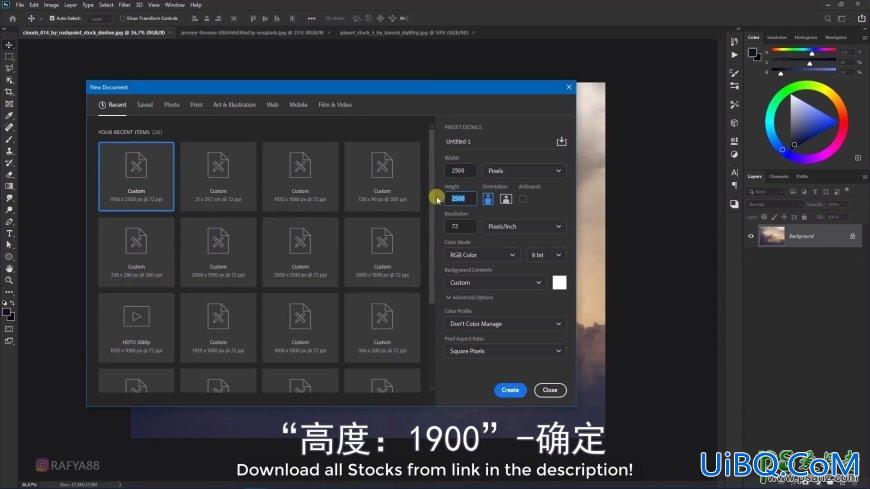The image size is (870, 489).
Task: Select the Crop tool
Action: coord(9,92)
